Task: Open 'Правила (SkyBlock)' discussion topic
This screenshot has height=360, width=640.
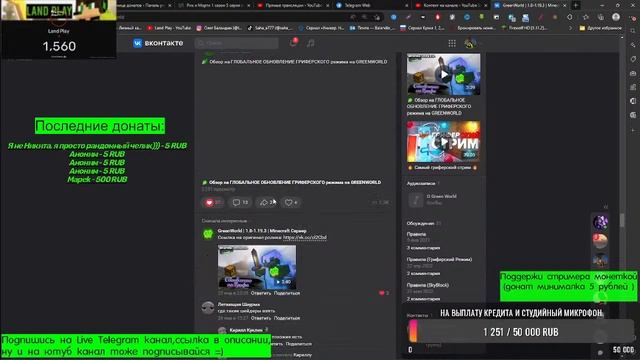Action: tap(428, 285)
